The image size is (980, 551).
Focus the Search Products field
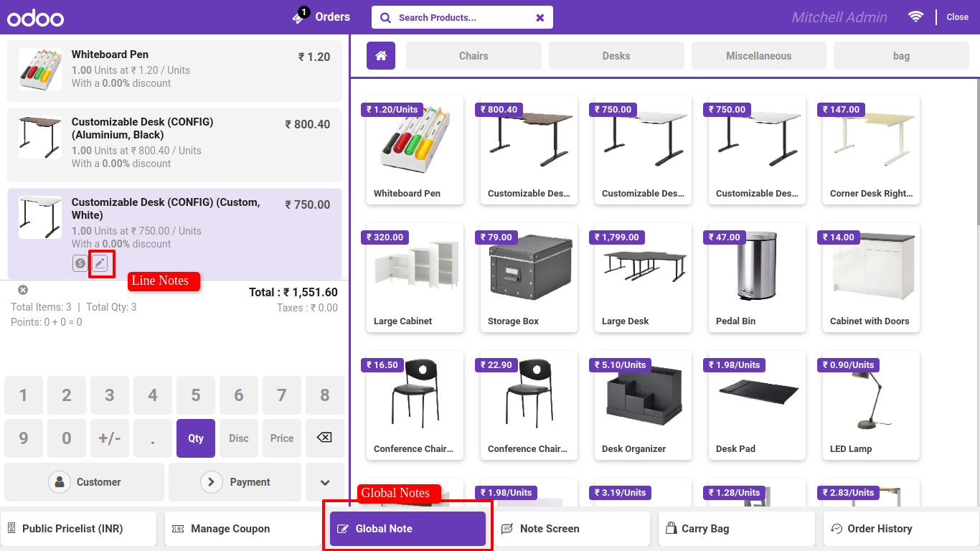pos(462,17)
